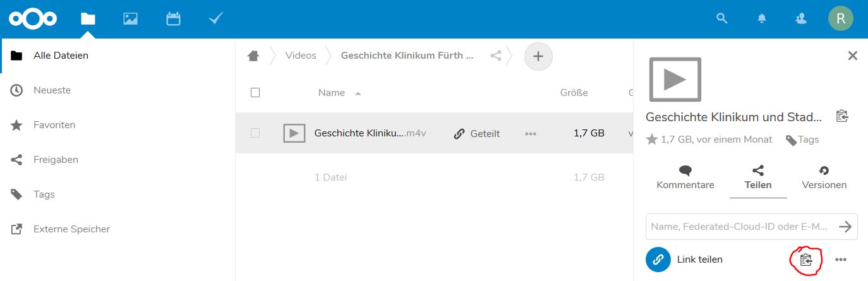The image size is (868, 281).
Task: Toggle the select all files checkbox
Action: [255, 93]
